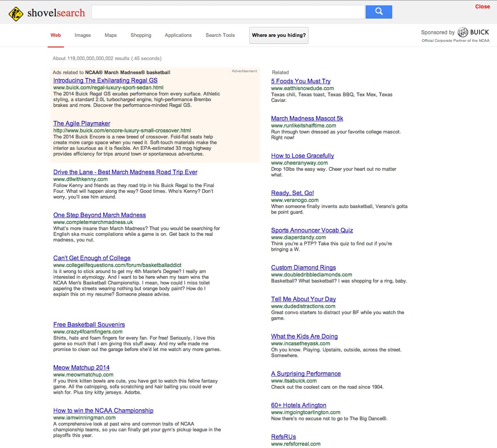Go to the Shopping tab
Screen dimensions: 497x448
coord(141,35)
